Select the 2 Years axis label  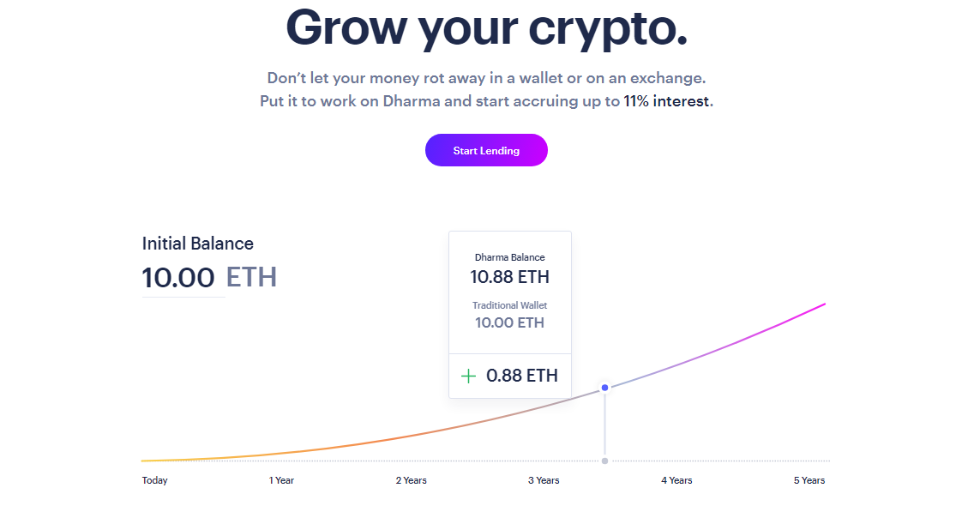412,480
